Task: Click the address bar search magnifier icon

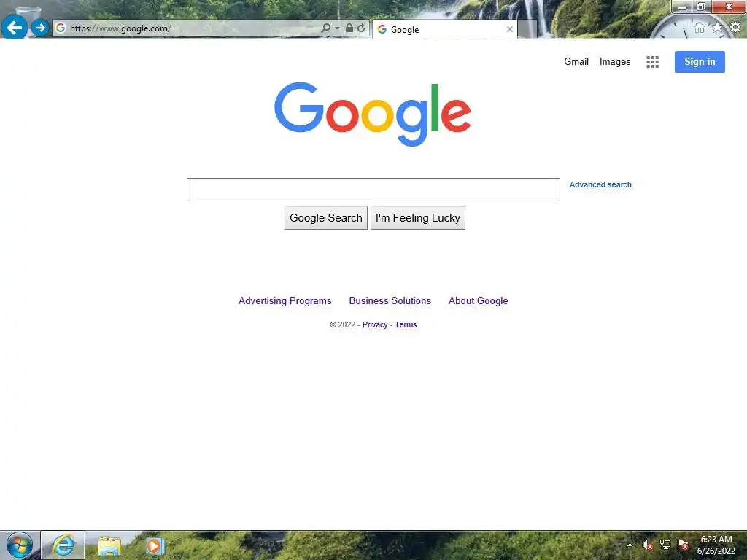Action: [326, 28]
